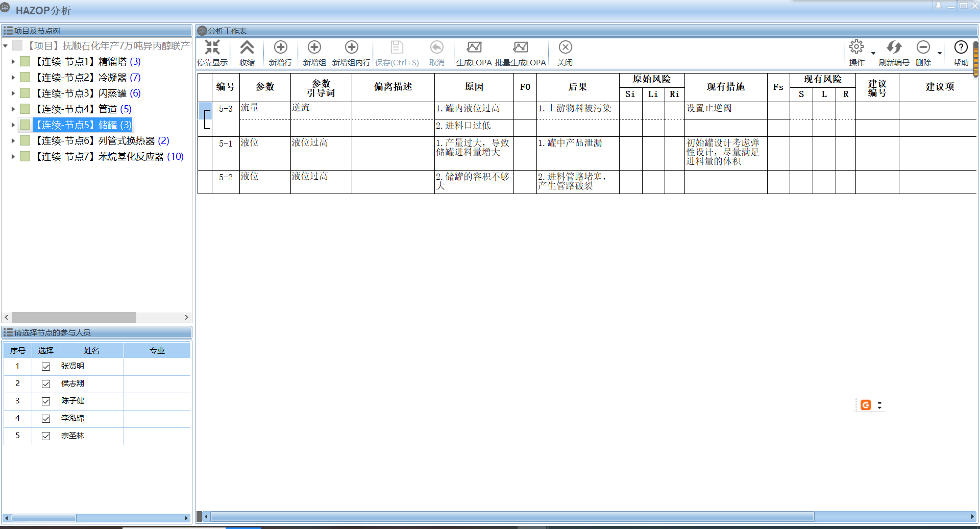Expand 连续-节点4 管道 node
Image resolution: width=980 pixels, height=529 pixels.
(13, 109)
